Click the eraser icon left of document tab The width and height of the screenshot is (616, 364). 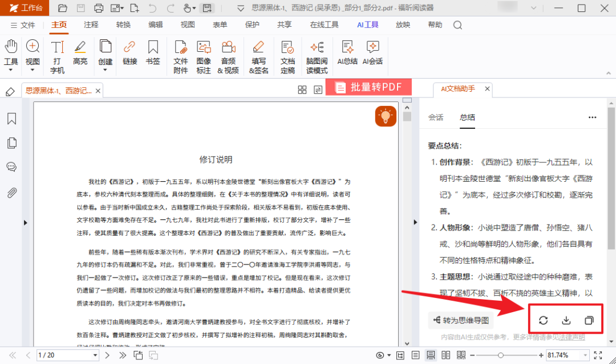point(10,92)
